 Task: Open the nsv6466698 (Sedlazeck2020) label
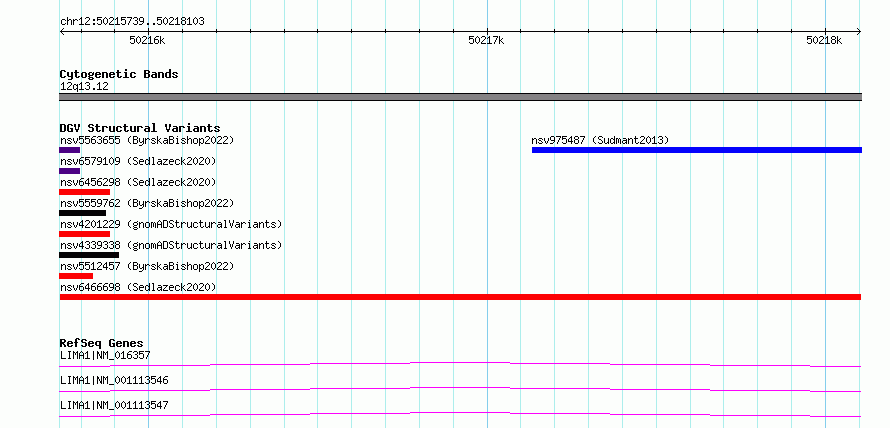tap(138, 287)
